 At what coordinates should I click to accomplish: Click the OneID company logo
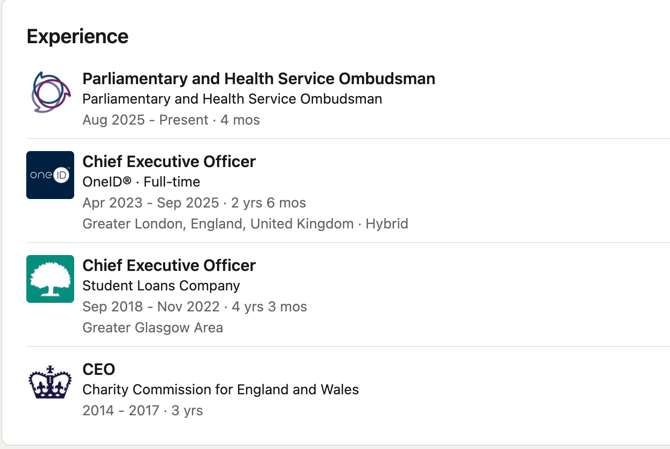50,175
